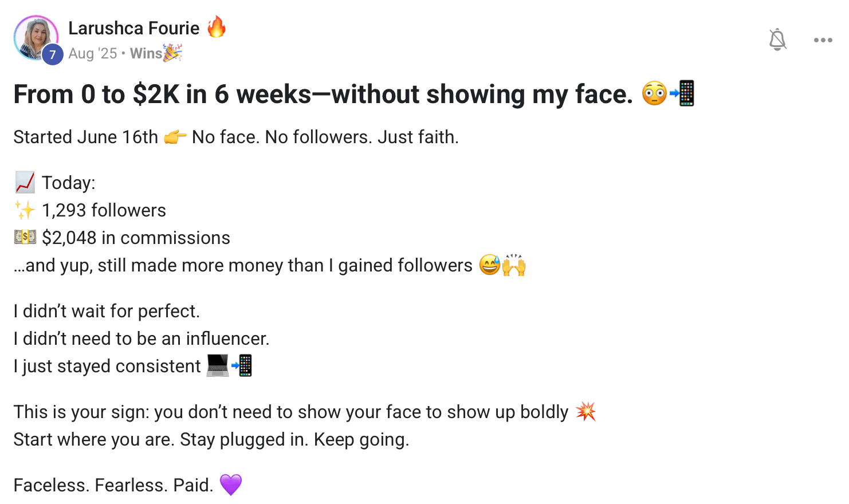Click the post title about $2K in 6 weeks
This screenshot has height=504, width=849.
tap(323, 94)
